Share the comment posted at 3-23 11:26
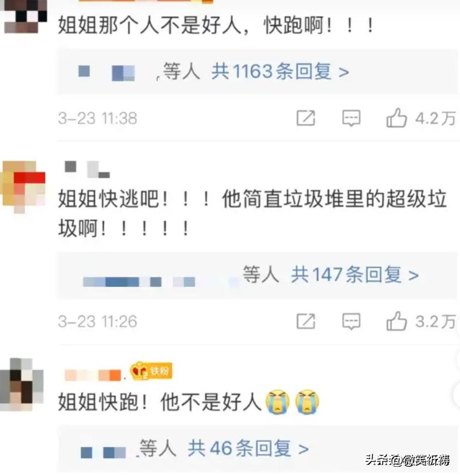The width and height of the screenshot is (460, 476). point(306,321)
